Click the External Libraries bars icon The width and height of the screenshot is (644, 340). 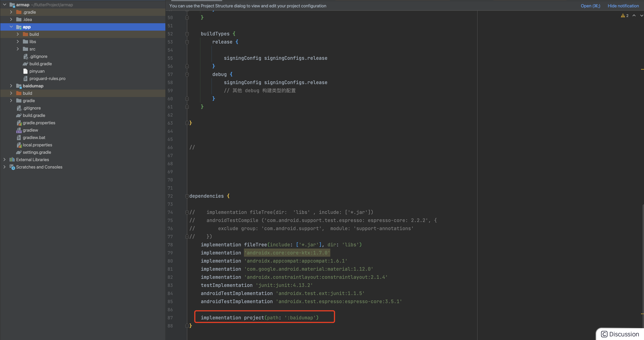click(x=12, y=159)
